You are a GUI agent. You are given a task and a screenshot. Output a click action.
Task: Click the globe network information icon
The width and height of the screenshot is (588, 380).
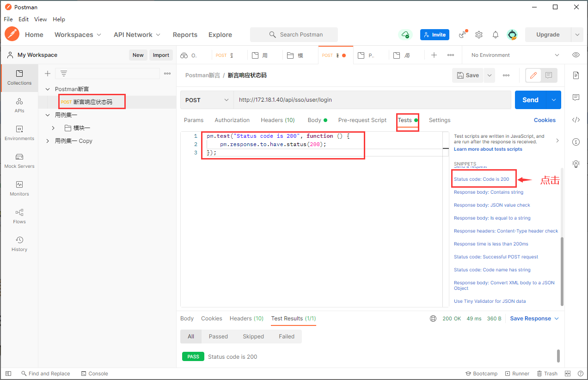433,319
